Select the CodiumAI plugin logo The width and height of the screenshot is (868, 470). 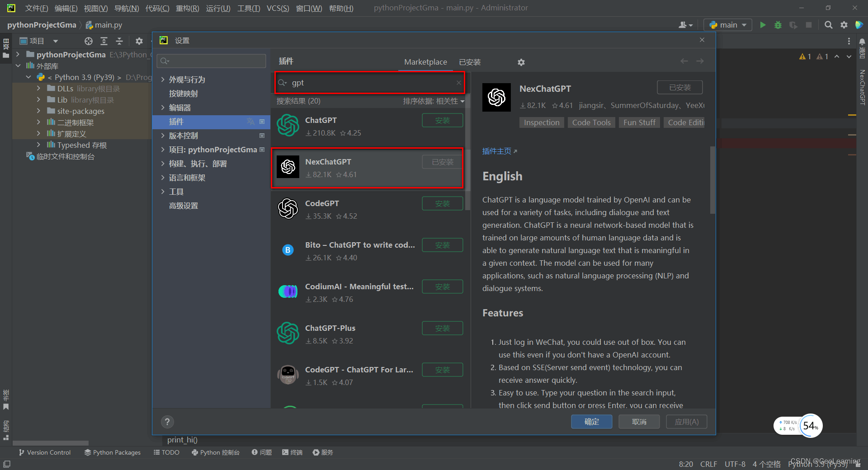[288, 291]
